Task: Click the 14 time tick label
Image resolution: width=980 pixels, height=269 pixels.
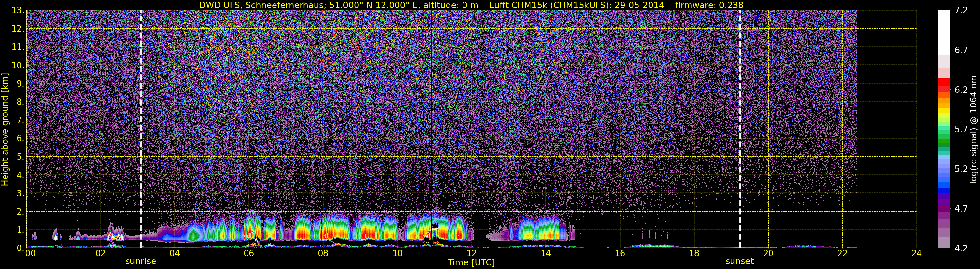Action: [x=545, y=254]
